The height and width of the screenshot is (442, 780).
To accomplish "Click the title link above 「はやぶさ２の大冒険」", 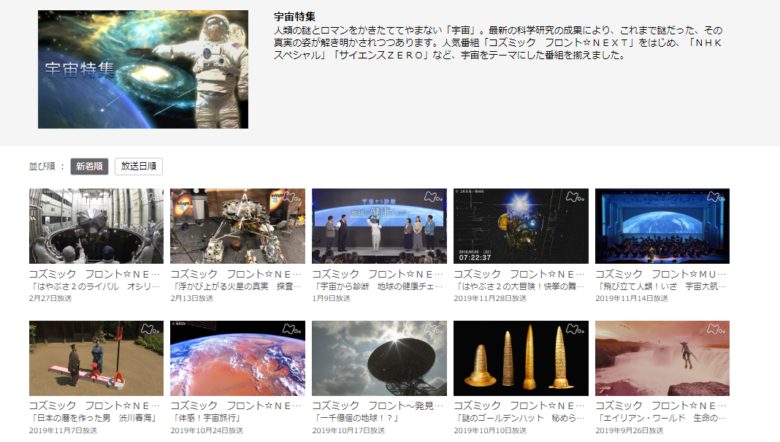I will coord(519,274).
